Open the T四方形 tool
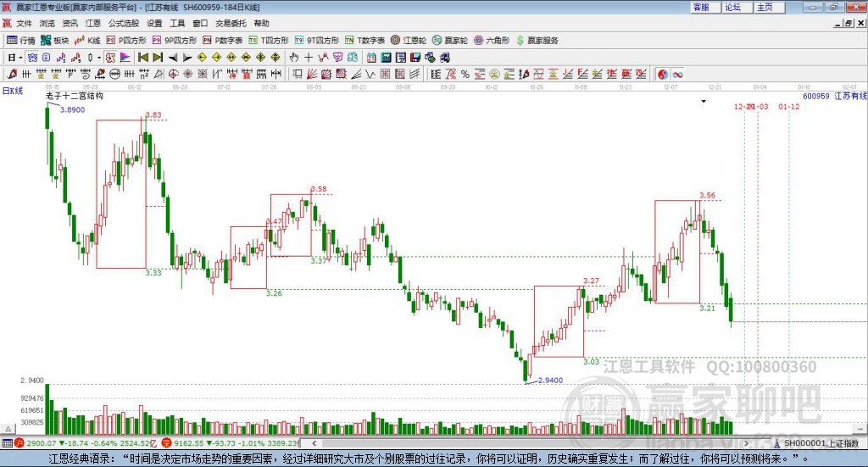Image resolution: width=868 pixels, height=467 pixels. 269,41
